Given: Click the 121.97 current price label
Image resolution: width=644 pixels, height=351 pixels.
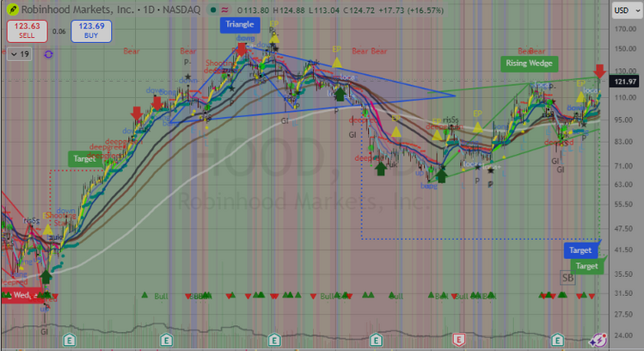Looking at the screenshot, I should coord(625,82).
